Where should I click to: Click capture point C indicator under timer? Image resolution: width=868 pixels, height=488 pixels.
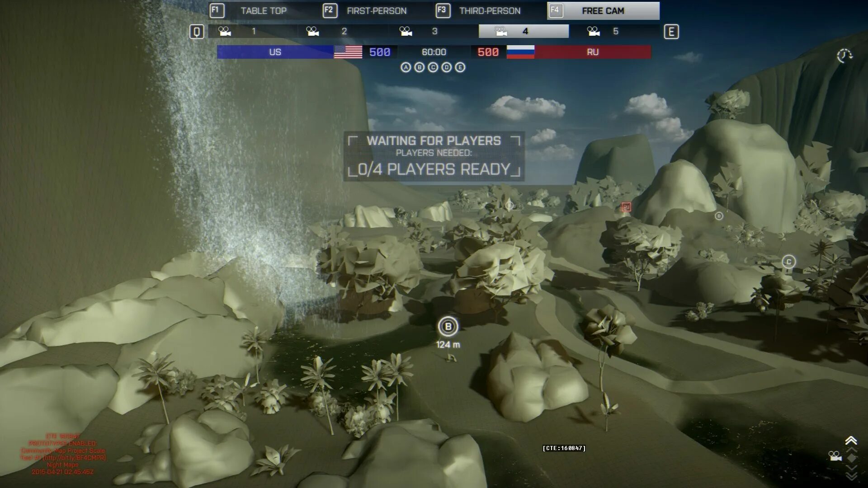433,67
